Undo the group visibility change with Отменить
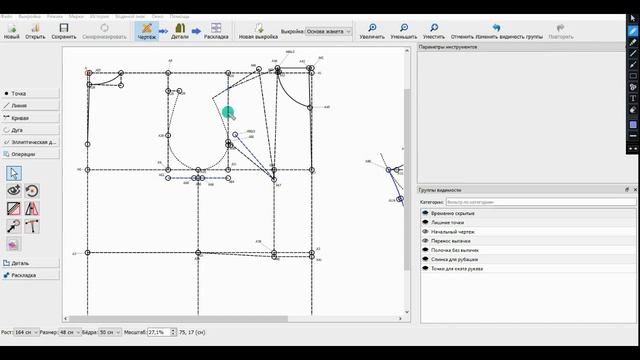The image size is (640, 360). pyautogui.click(x=497, y=31)
